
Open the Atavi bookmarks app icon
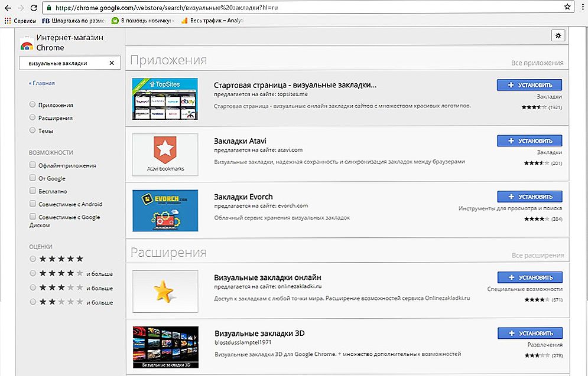pyautogui.click(x=165, y=155)
